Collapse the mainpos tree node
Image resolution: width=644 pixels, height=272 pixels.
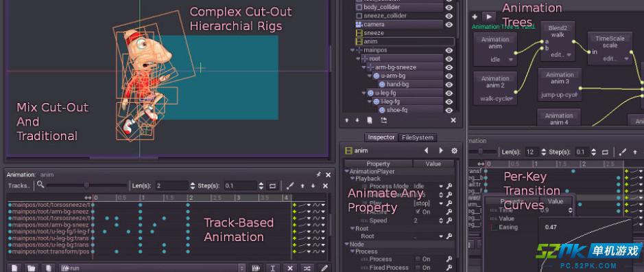[x=352, y=50]
